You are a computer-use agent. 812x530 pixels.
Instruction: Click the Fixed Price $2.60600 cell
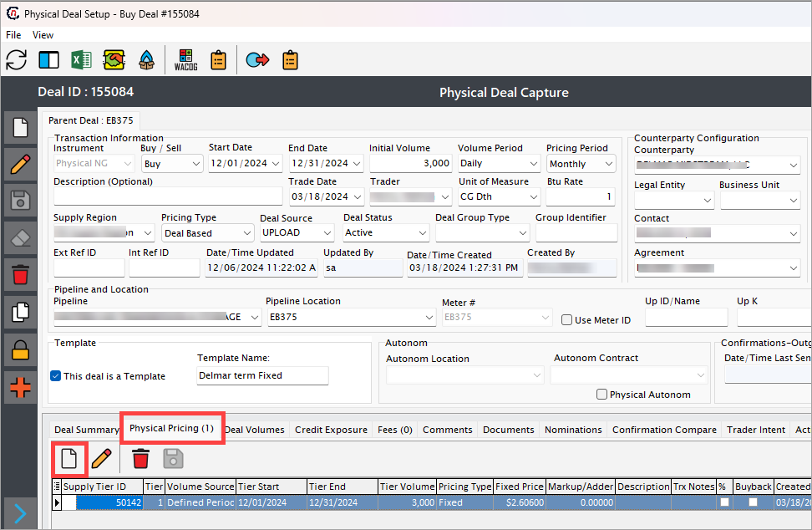point(520,502)
